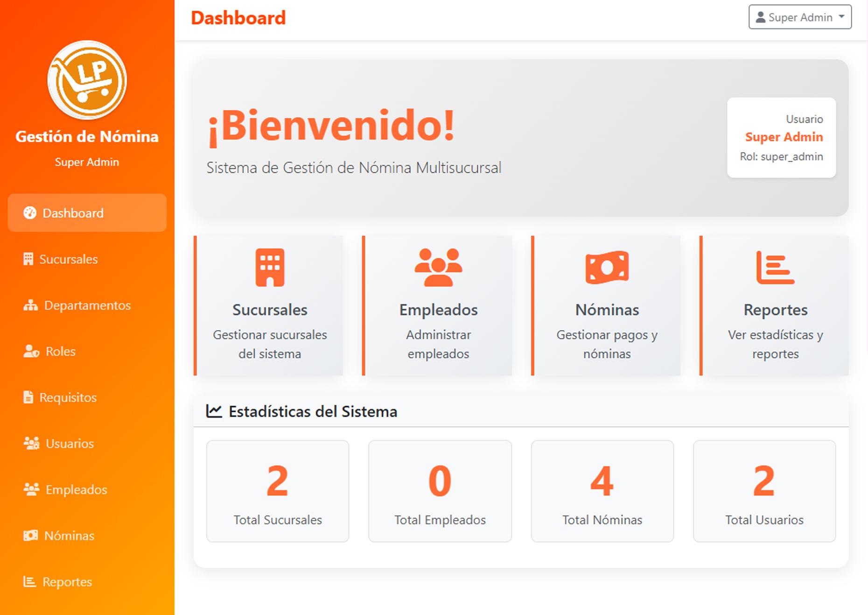The image size is (868, 615).
Task: Click the Total Nóminas stat box
Action: (602, 491)
